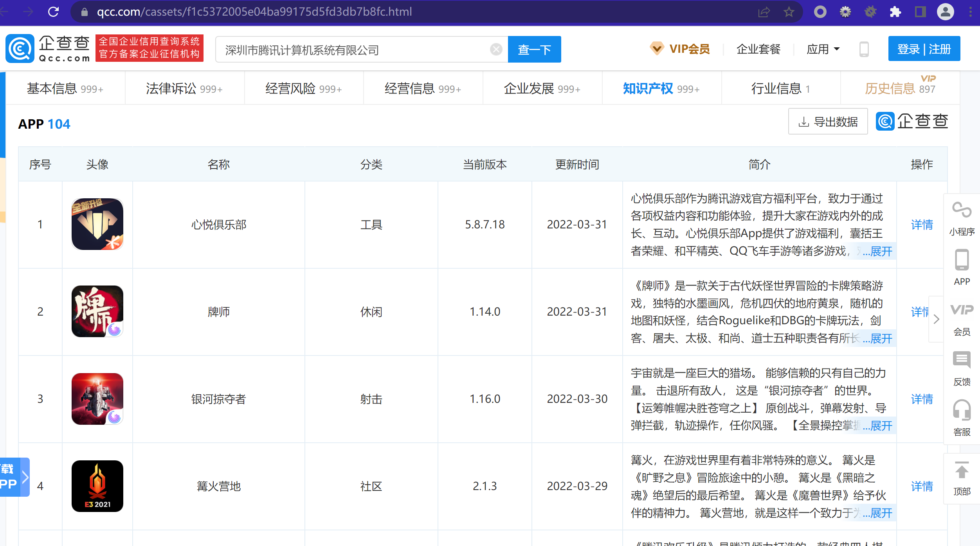Click the 更新时间 column header
Image resolution: width=980 pixels, height=546 pixels.
point(577,164)
